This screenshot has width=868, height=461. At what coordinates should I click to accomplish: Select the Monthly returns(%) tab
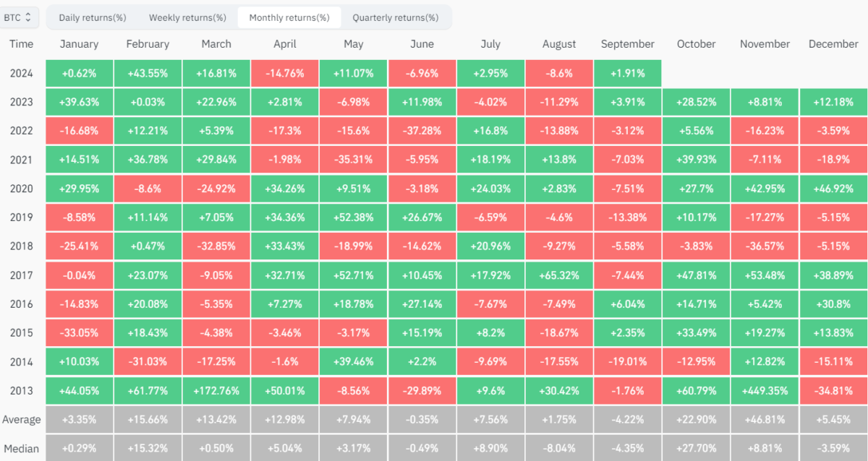[289, 17]
